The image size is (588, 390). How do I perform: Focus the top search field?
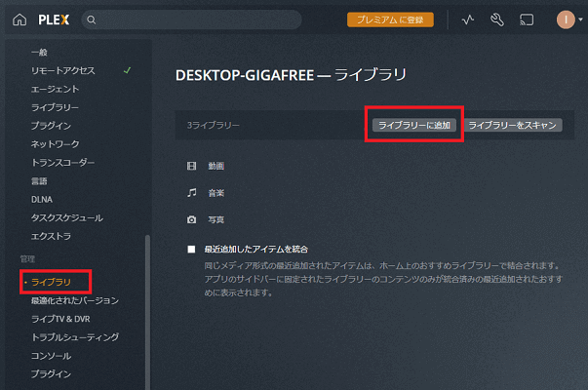191,19
